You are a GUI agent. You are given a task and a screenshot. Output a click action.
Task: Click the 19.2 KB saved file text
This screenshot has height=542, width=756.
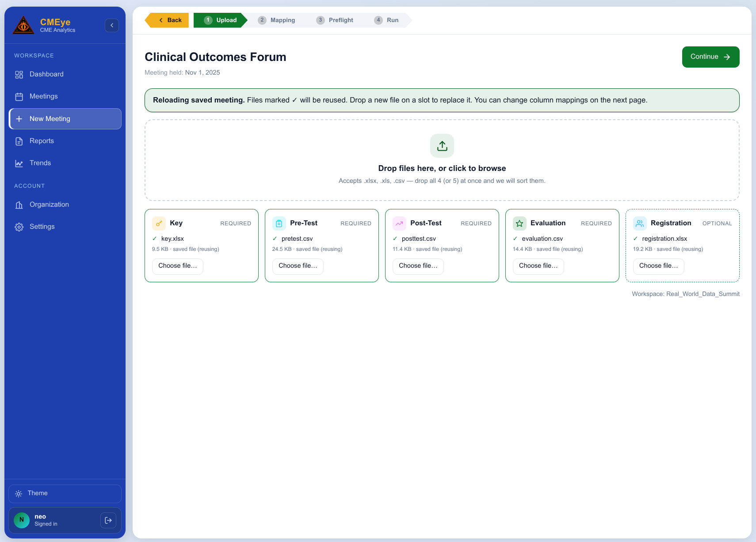pos(668,250)
